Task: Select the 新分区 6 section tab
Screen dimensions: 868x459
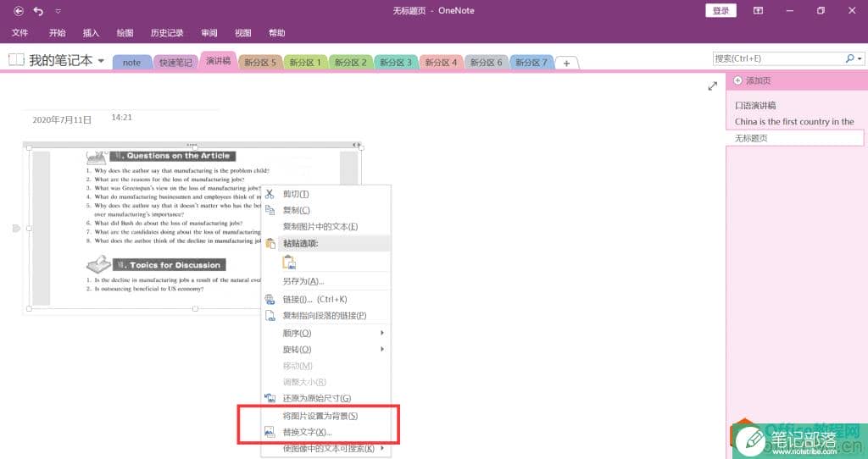Action: (x=486, y=63)
